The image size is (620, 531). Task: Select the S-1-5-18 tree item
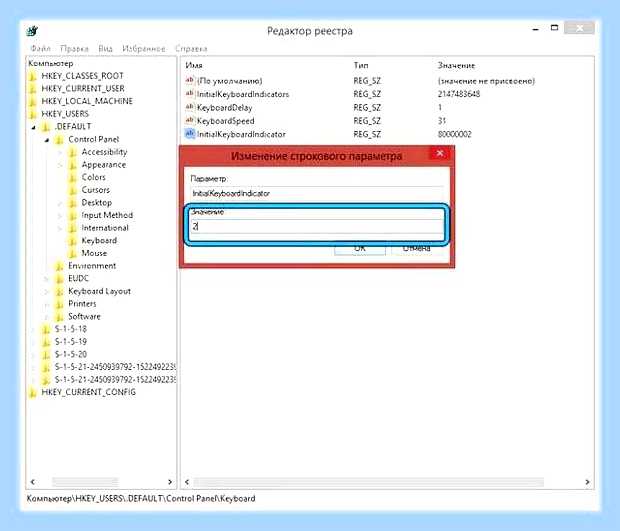pos(71,329)
